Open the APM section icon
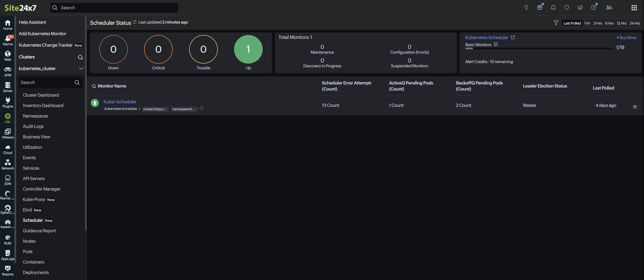Viewport: 644px width, 280px height. [8, 72]
